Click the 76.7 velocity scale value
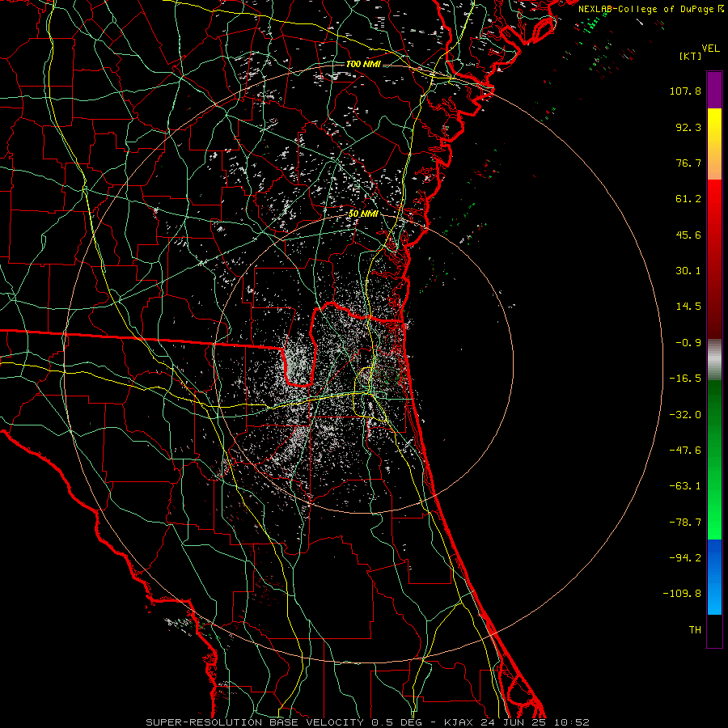This screenshot has width=728, height=728. pyautogui.click(x=688, y=163)
